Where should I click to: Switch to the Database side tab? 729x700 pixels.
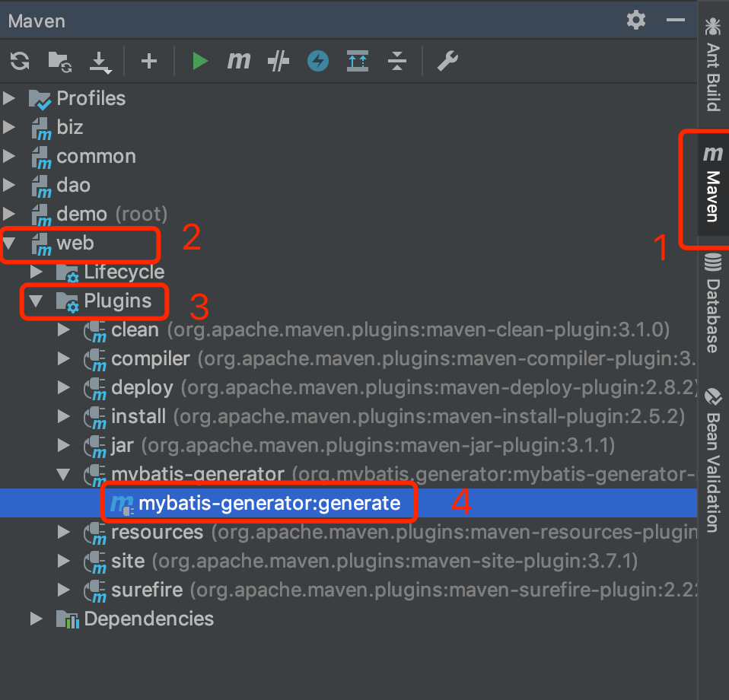click(x=713, y=304)
